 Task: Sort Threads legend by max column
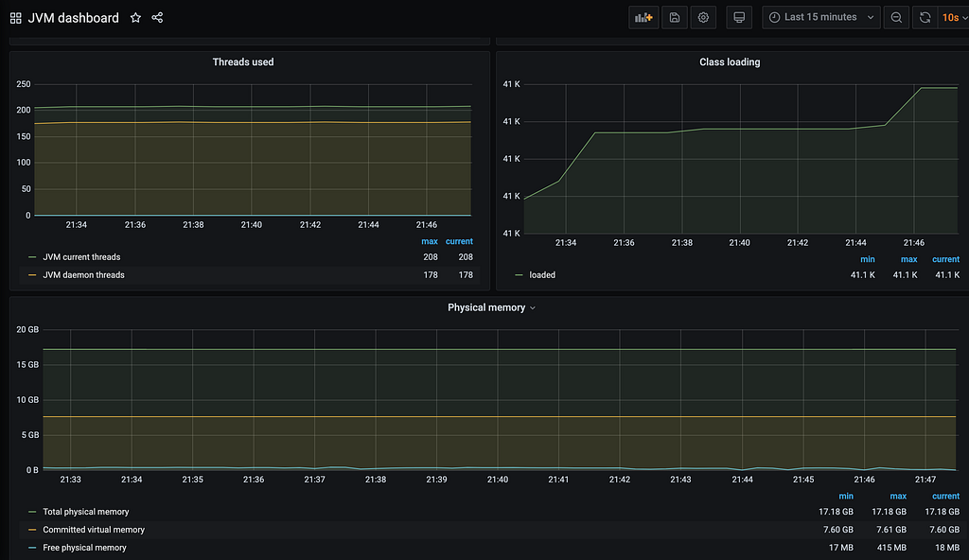[x=430, y=241]
